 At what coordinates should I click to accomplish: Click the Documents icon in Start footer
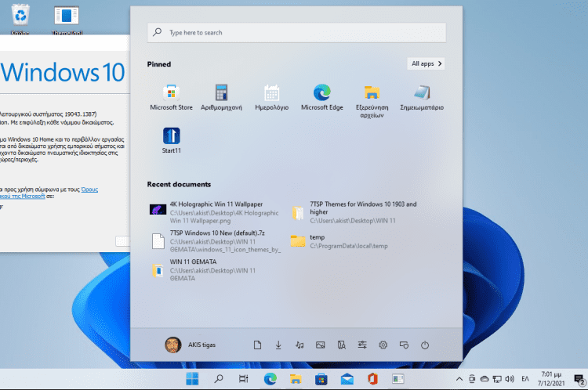257,345
